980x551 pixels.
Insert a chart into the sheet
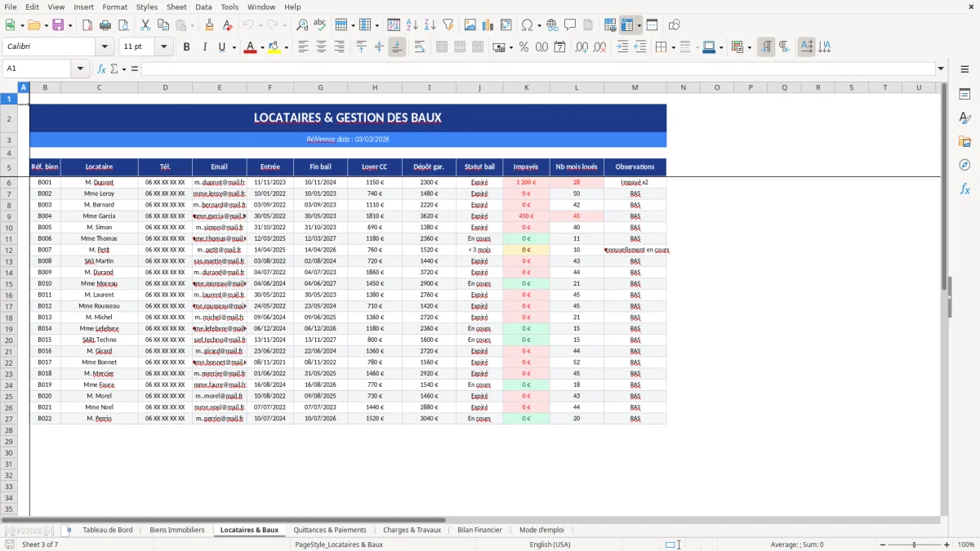pyautogui.click(x=488, y=24)
